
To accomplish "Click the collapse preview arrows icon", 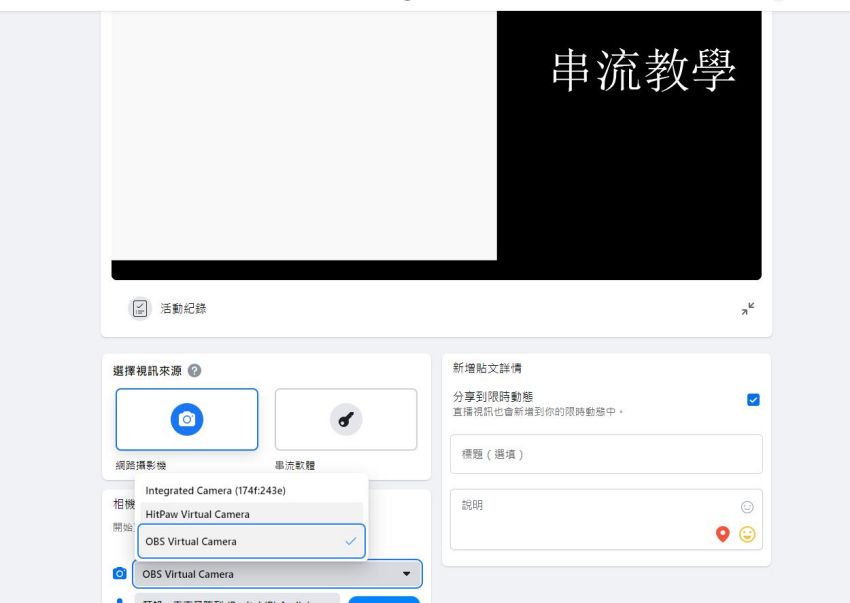I will (747, 309).
